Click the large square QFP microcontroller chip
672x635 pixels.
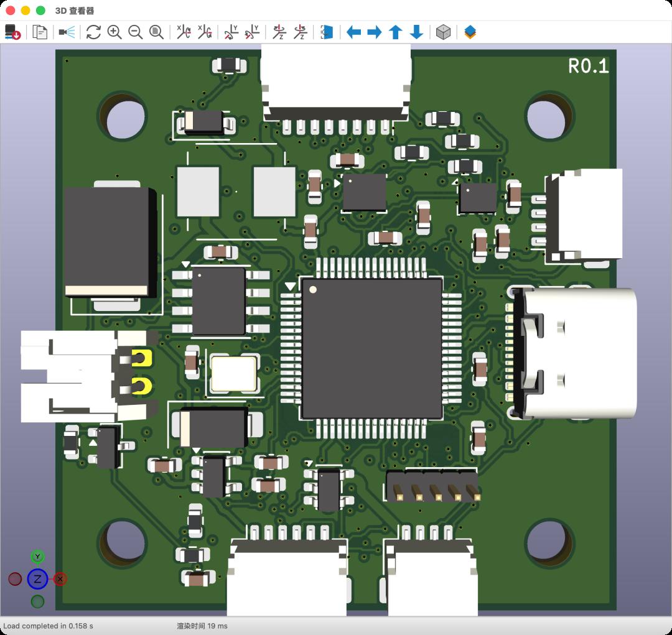(x=372, y=348)
